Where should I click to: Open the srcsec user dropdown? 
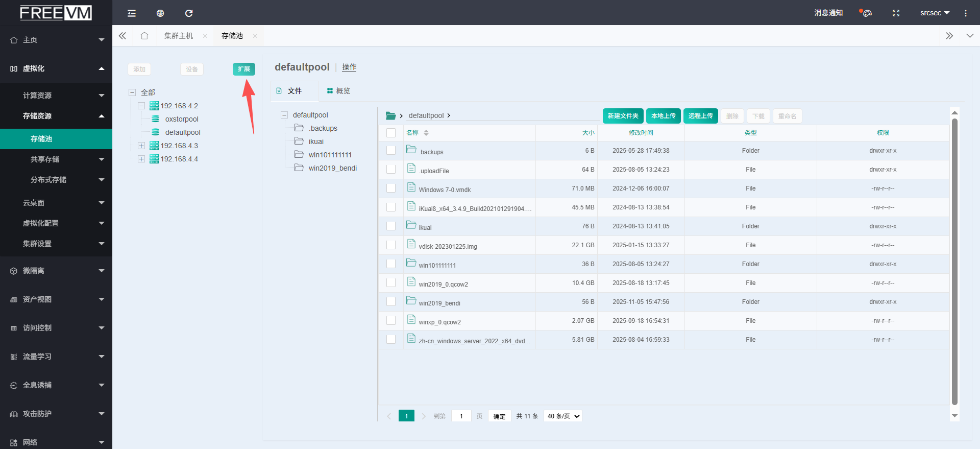click(934, 13)
